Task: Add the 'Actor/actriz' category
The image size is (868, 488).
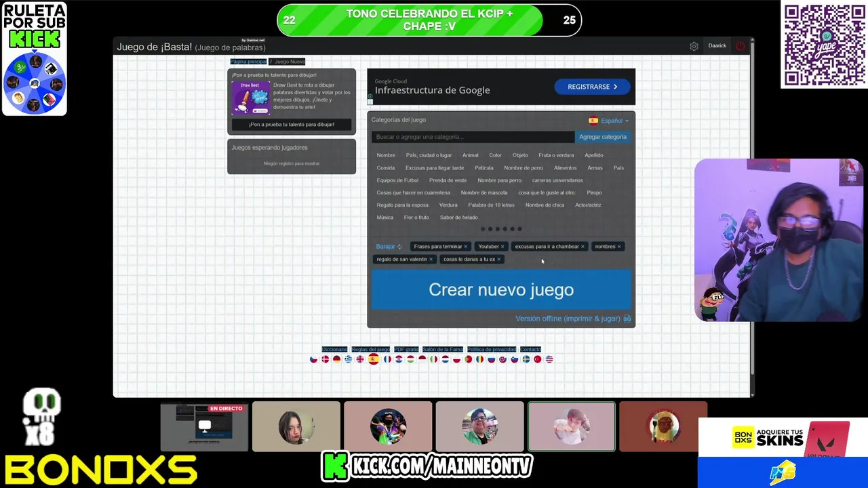Action: [588, 205]
